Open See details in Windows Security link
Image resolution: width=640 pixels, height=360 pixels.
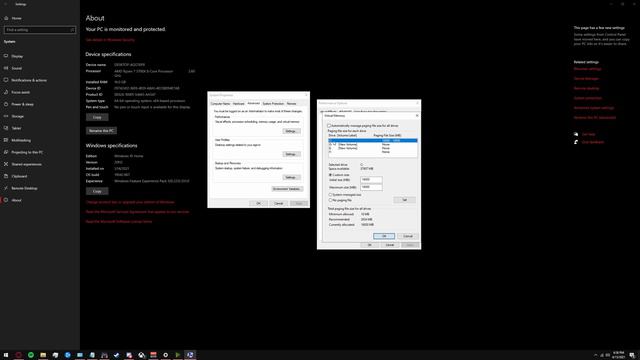[x=110, y=40]
